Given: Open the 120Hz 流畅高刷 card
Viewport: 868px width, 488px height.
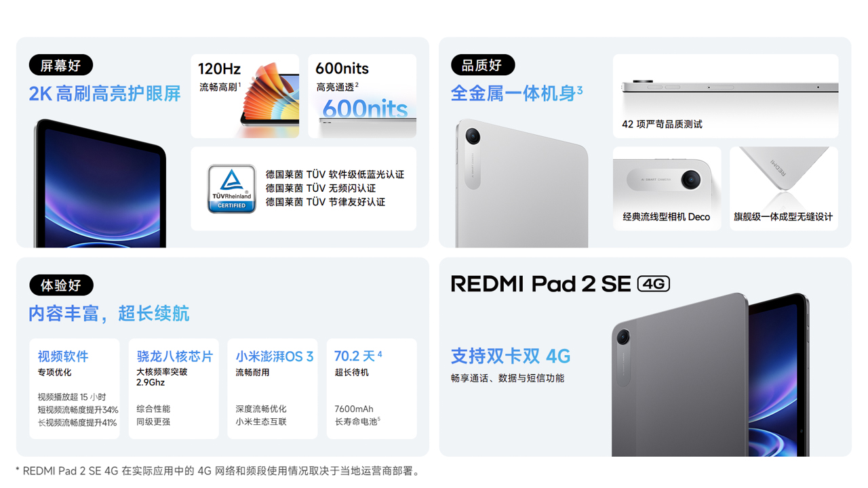Looking at the screenshot, I should coord(245,96).
